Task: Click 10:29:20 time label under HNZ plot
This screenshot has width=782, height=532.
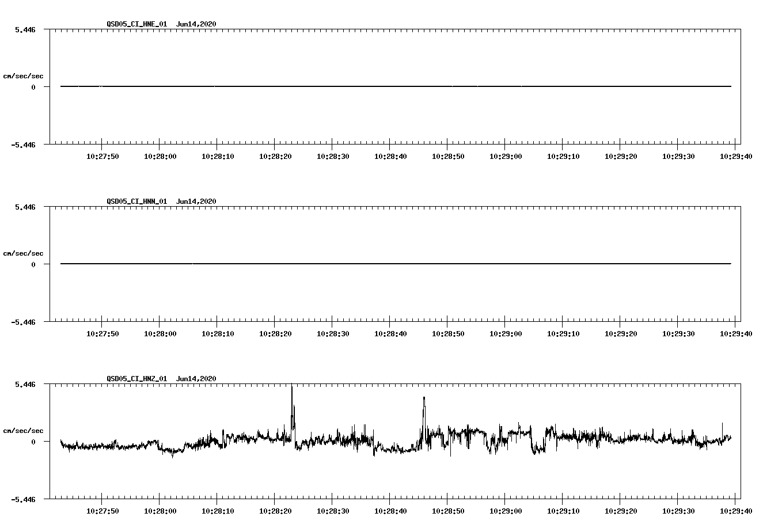Action: (x=621, y=511)
